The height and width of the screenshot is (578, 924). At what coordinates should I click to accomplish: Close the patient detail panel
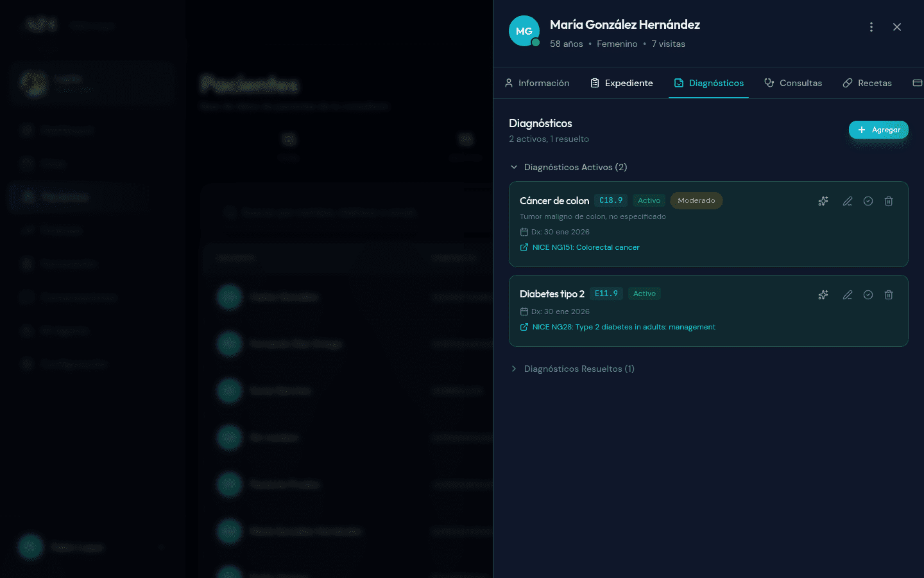(897, 27)
